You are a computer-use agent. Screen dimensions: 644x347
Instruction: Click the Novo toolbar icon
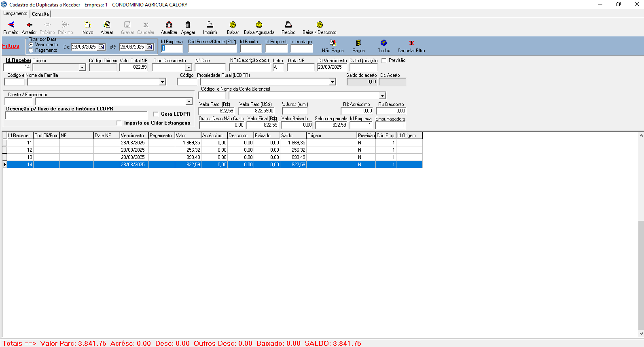[x=88, y=25]
